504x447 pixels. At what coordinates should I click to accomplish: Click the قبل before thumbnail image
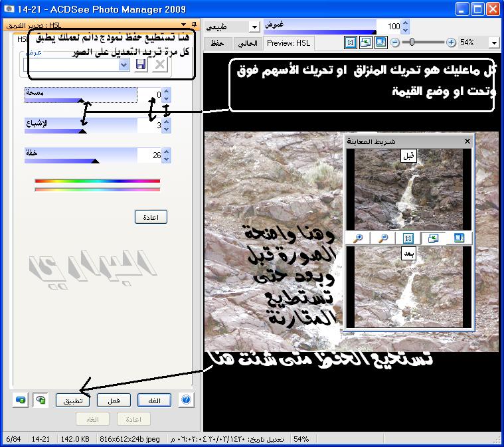coord(408,189)
